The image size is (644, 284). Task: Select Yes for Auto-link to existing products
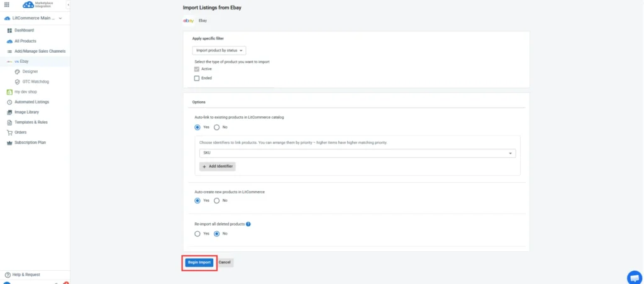197,127
